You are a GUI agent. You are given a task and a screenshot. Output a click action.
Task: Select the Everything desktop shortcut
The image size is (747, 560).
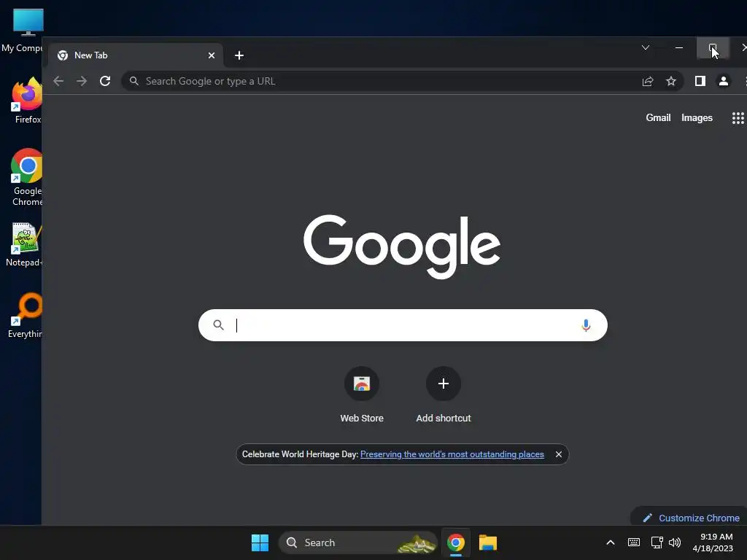pos(26,315)
